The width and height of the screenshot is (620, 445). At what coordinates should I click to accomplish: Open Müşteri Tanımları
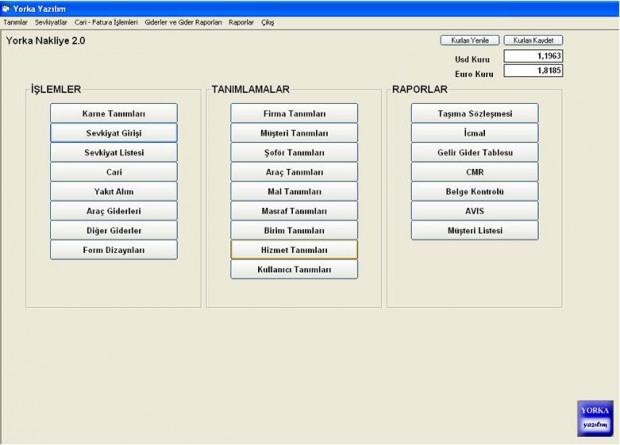[294, 133]
